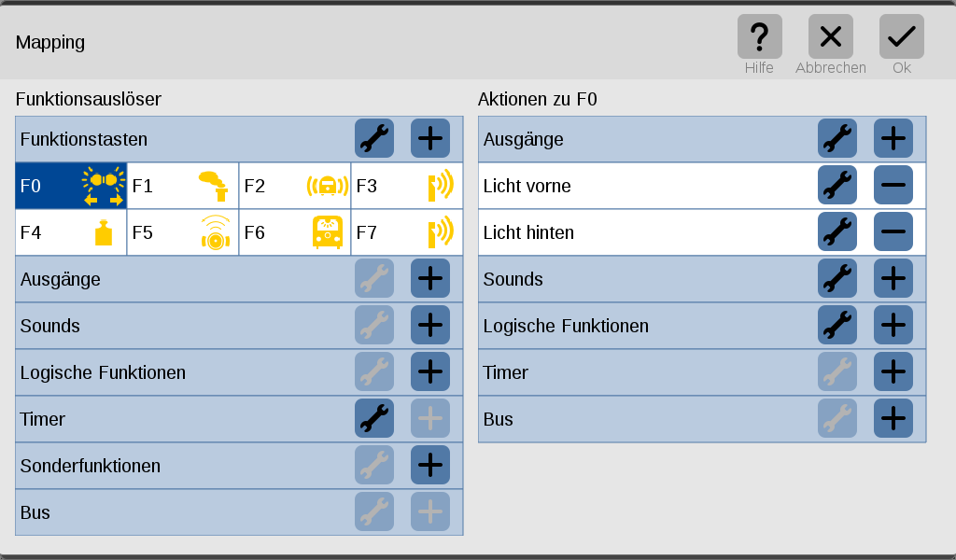The image size is (956, 560).
Task: Select the F0 headlight function key
Action: tap(71, 186)
